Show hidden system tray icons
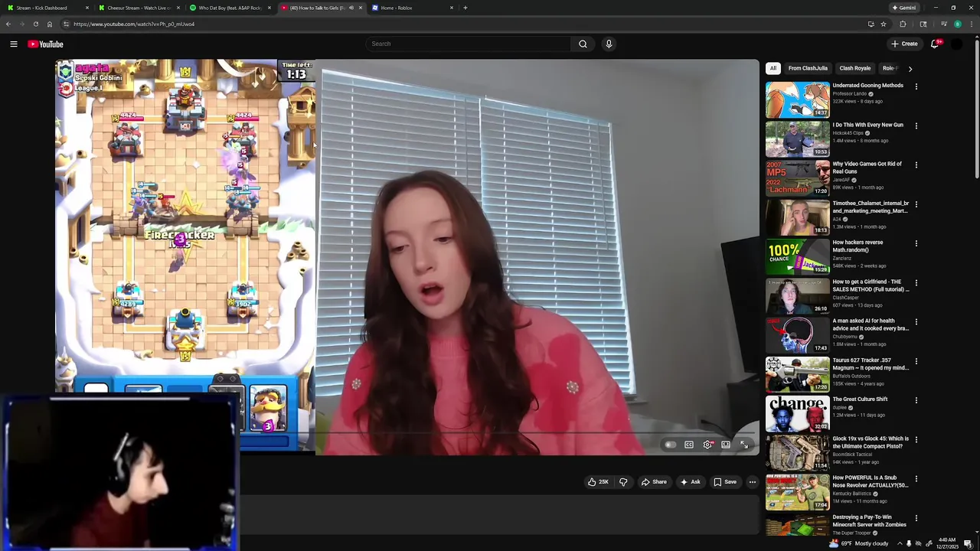The height and width of the screenshot is (551, 980). tap(900, 543)
